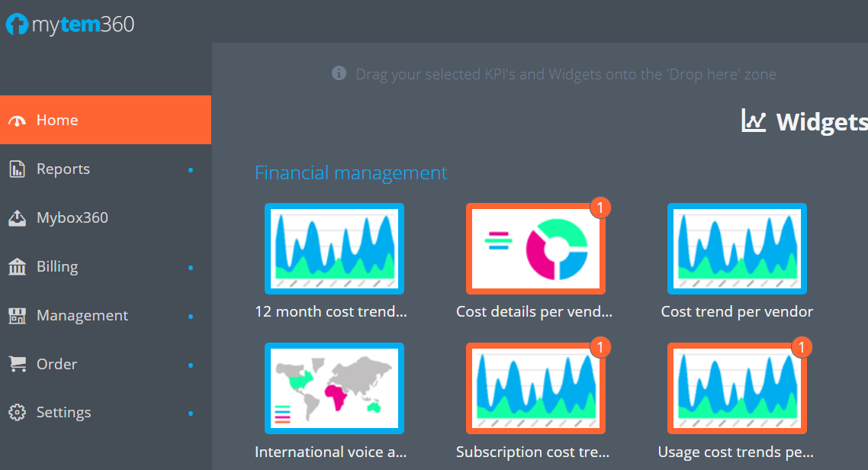Click the Financial management heading link
This screenshot has width=868, height=470.
pyautogui.click(x=351, y=172)
